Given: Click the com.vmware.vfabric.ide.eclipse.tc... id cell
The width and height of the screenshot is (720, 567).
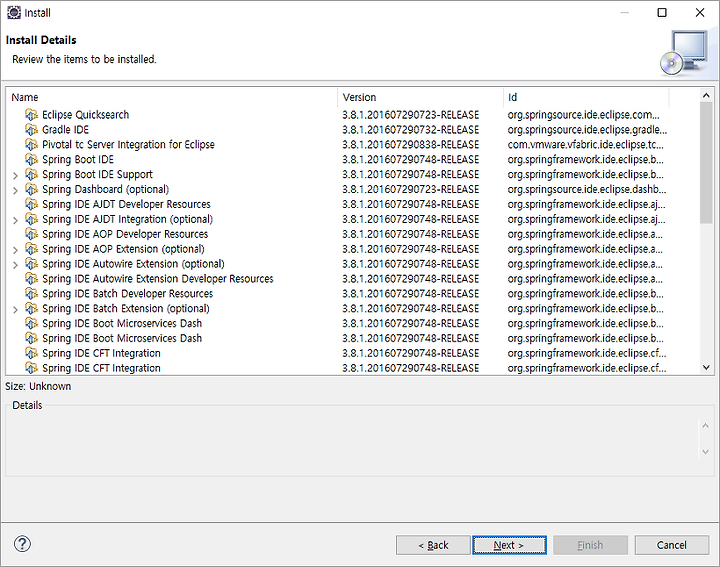Looking at the screenshot, I should (x=585, y=145).
